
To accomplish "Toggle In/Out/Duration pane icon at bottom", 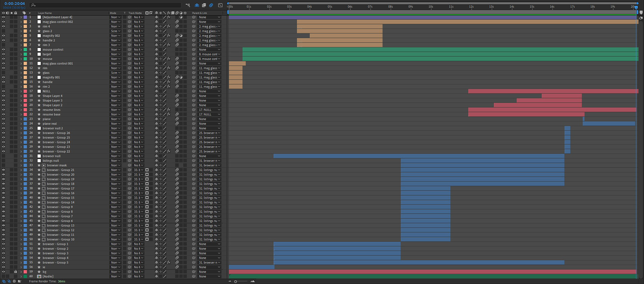I will pos(14,281).
